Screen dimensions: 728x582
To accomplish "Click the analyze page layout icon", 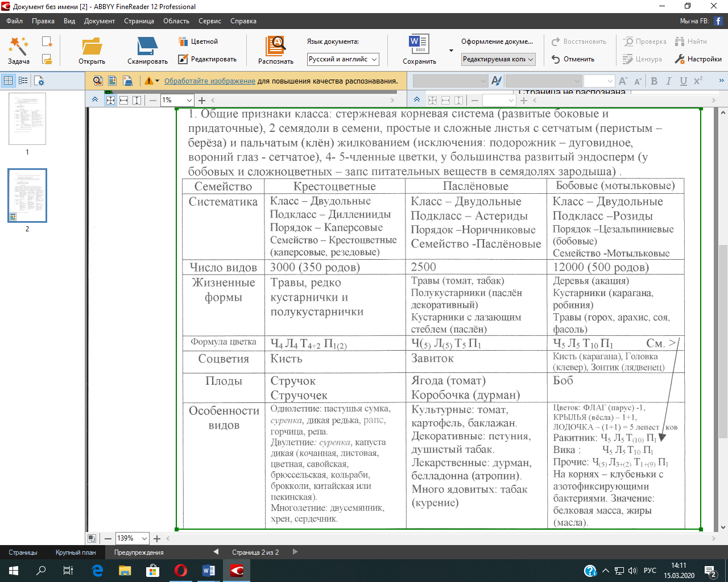I will pos(113,81).
